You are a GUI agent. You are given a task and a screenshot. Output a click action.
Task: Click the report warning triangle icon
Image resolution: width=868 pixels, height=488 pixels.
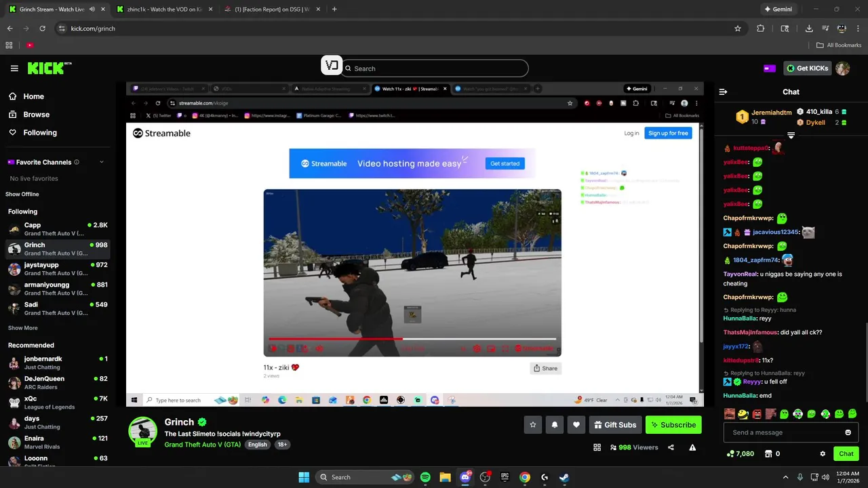pyautogui.click(x=692, y=447)
